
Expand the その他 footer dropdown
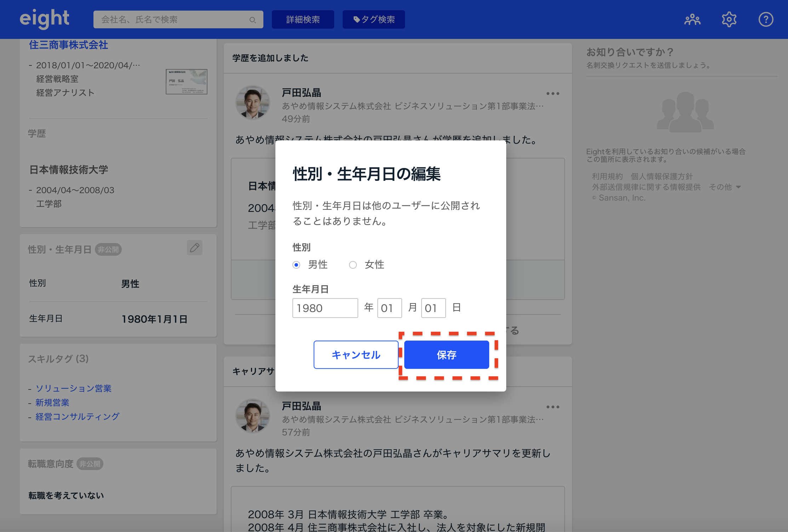[725, 187]
